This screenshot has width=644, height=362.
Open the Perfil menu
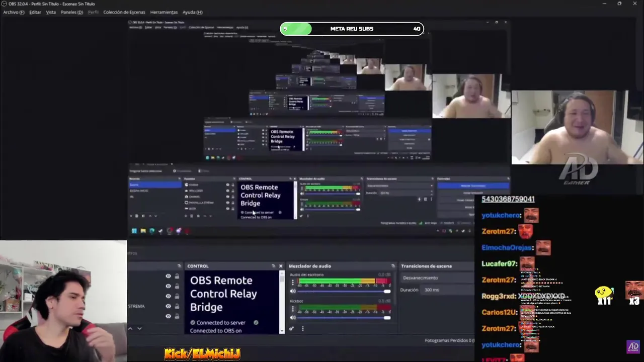click(x=93, y=12)
